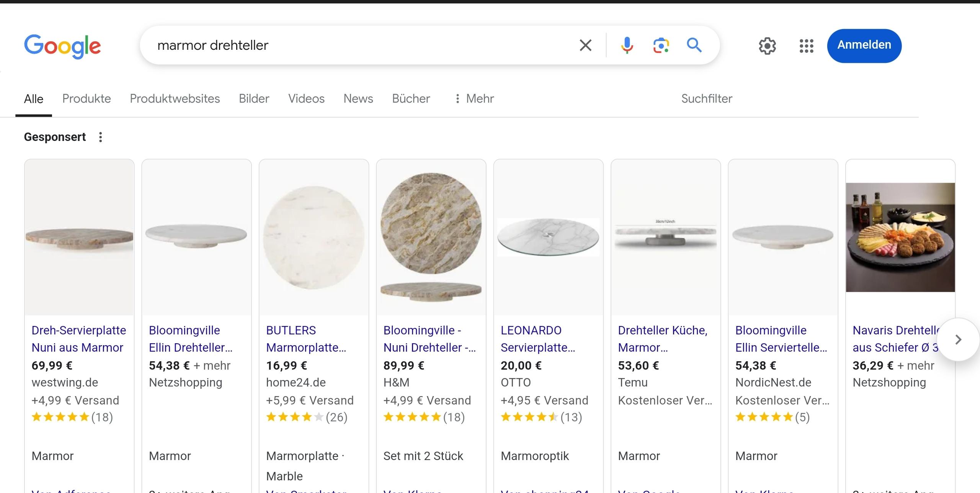Open the Videos results tab
Viewport: 980px width, 493px height.
[306, 99]
